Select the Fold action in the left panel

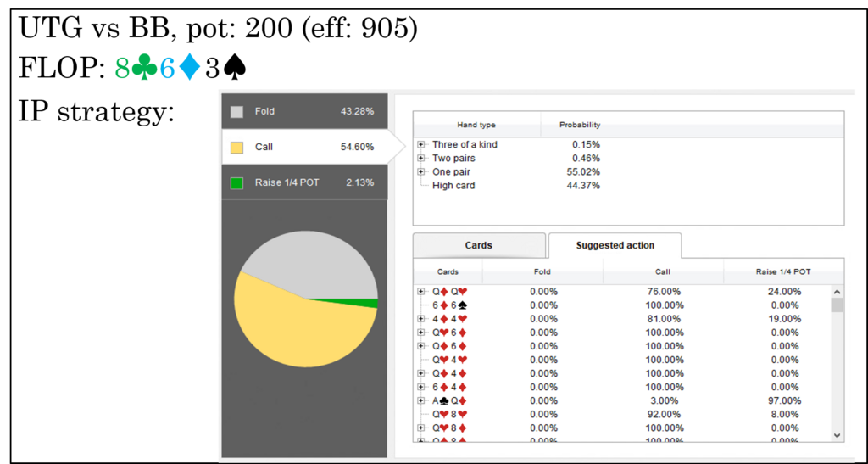(304, 111)
